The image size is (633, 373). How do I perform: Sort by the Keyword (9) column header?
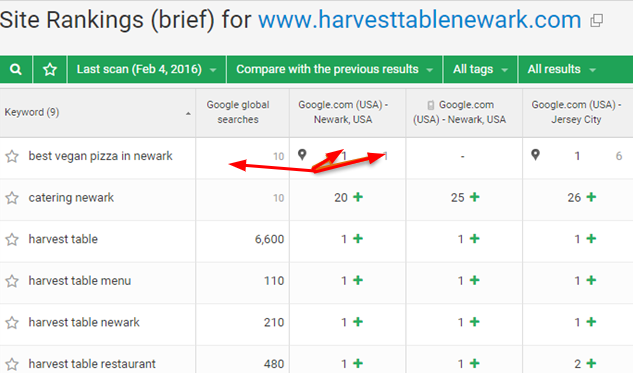(98, 113)
